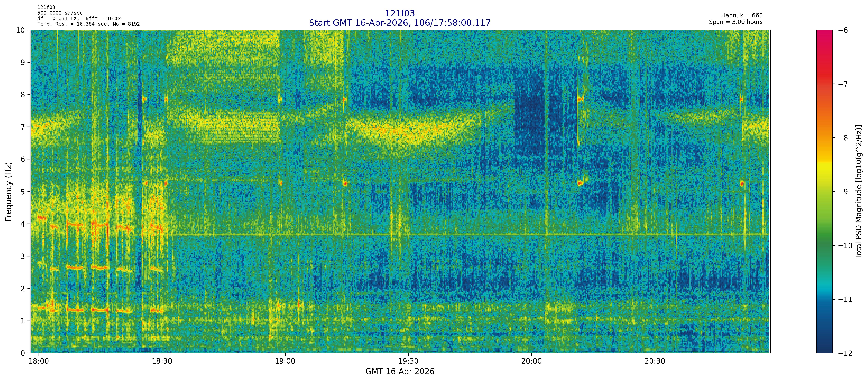Click the Frequency (Hz) axis label

tap(8, 192)
